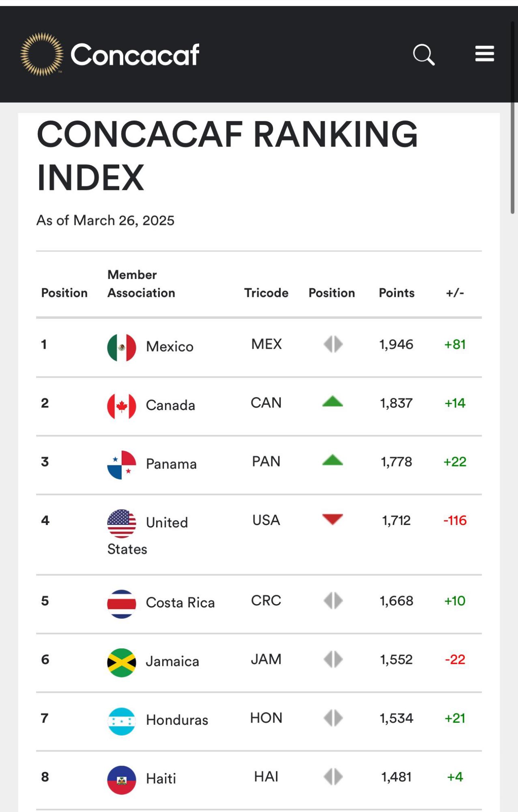The height and width of the screenshot is (812, 518).
Task: Click Jamaica's neutral position indicator arrows
Action: point(332,660)
